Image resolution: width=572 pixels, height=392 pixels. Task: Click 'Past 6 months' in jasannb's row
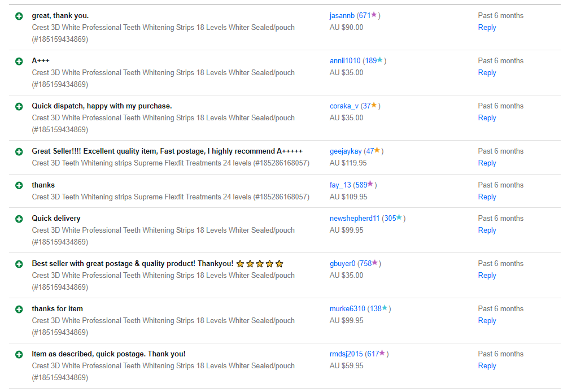(500, 16)
